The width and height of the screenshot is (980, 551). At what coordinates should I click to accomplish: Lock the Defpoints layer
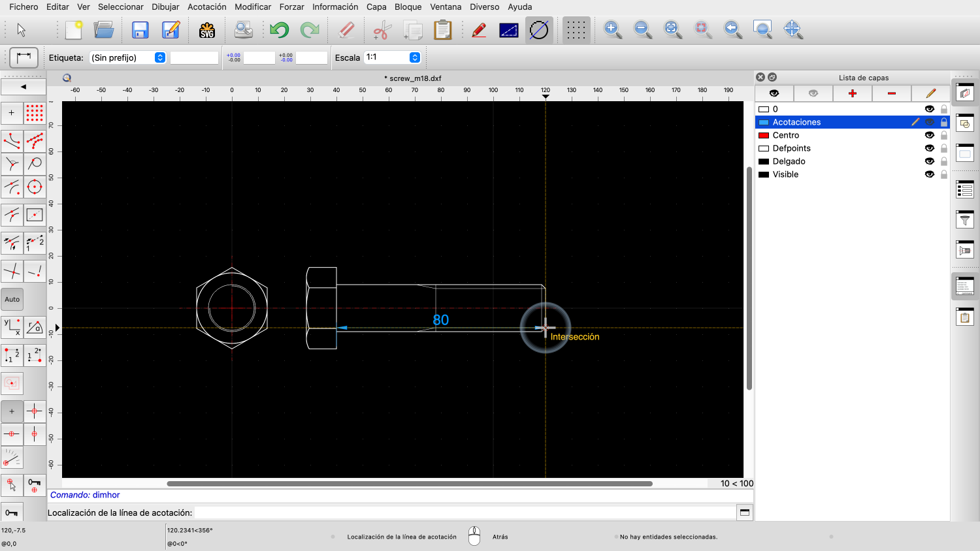point(943,148)
